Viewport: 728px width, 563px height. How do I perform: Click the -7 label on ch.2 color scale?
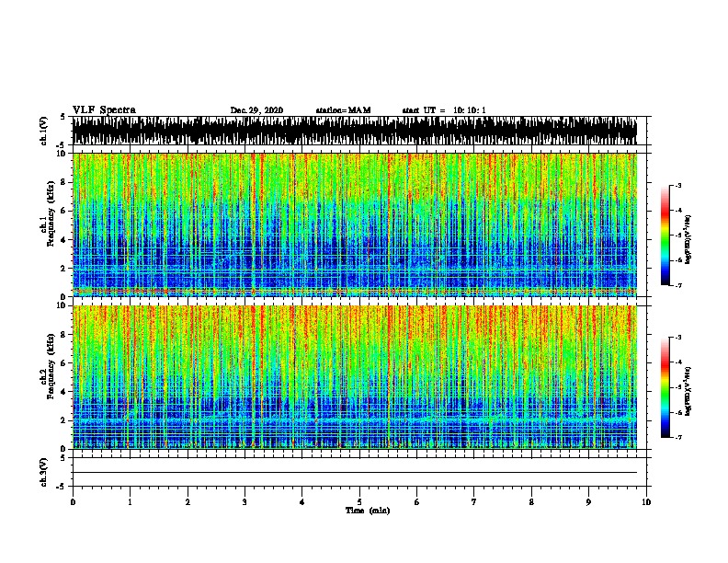[x=678, y=437]
